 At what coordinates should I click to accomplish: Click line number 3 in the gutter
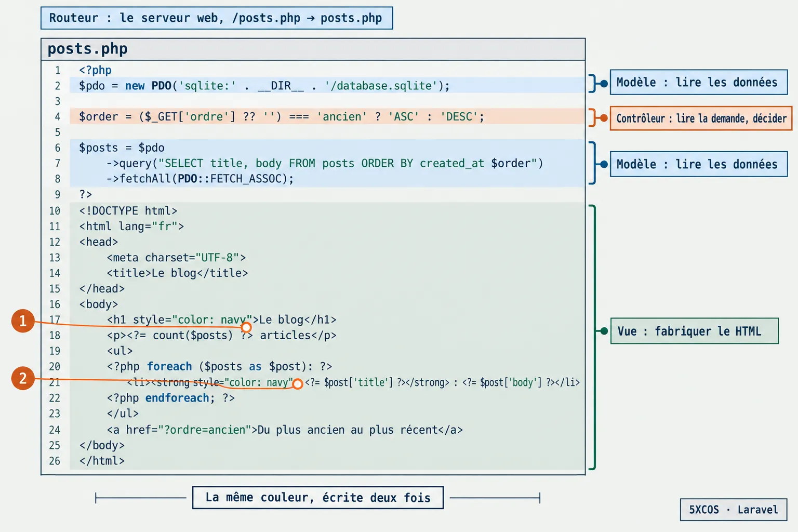pos(58,101)
